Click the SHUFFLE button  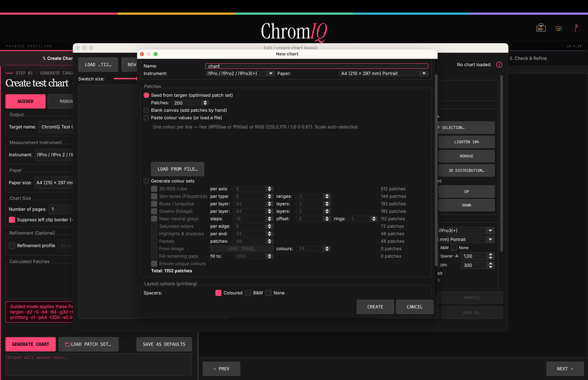point(472,298)
